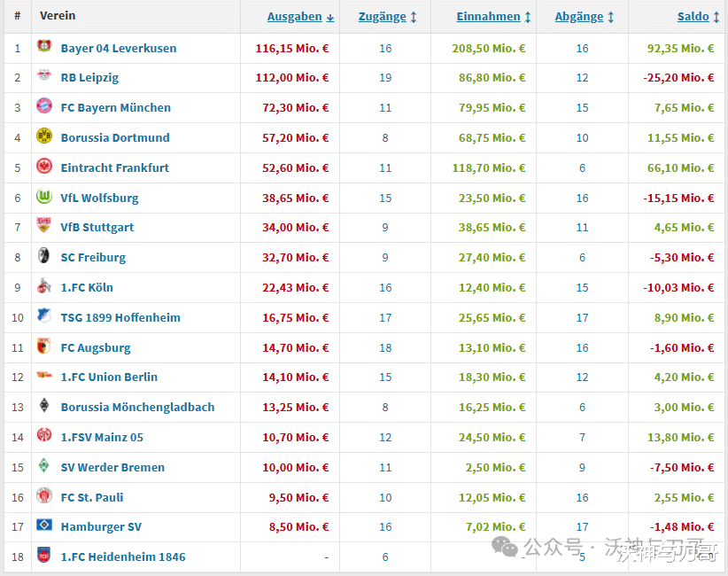The height and width of the screenshot is (576, 728).
Task: Open SV Werder Bremen club link
Action: tap(112, 468)
